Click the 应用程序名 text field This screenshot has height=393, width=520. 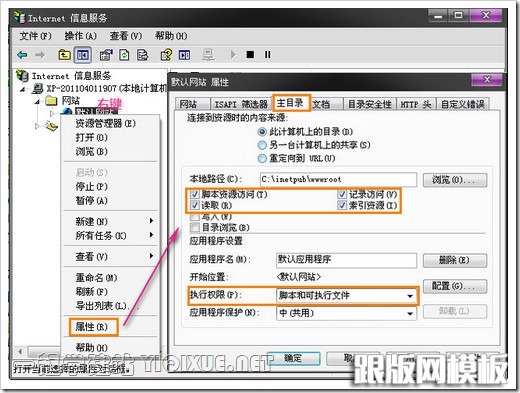click(x=346, y=260)
